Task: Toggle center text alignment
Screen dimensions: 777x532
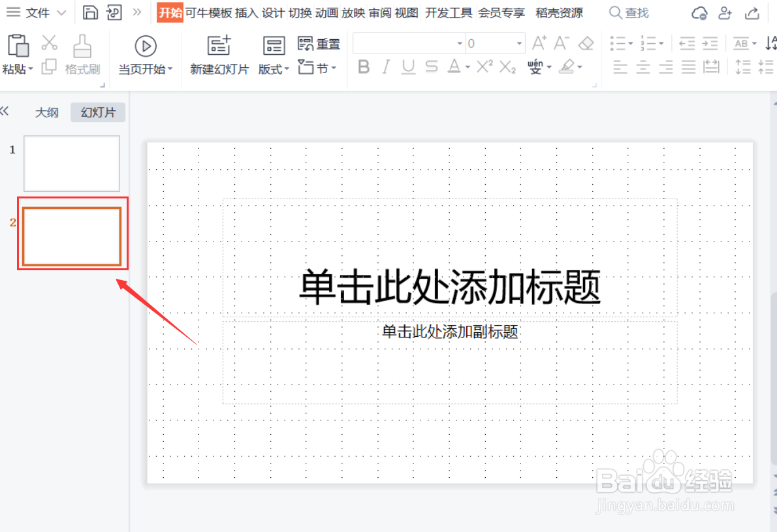Action: coord(642,67)
